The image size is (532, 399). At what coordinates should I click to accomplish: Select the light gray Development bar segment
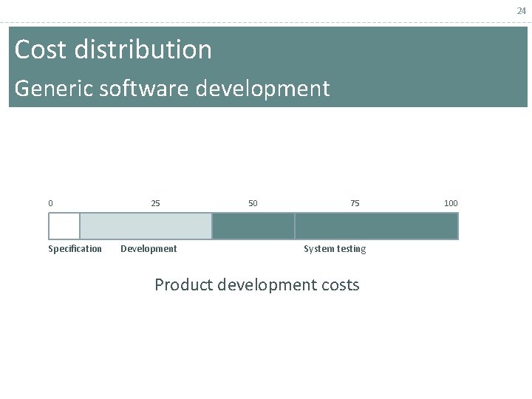(x=146, y=226)
